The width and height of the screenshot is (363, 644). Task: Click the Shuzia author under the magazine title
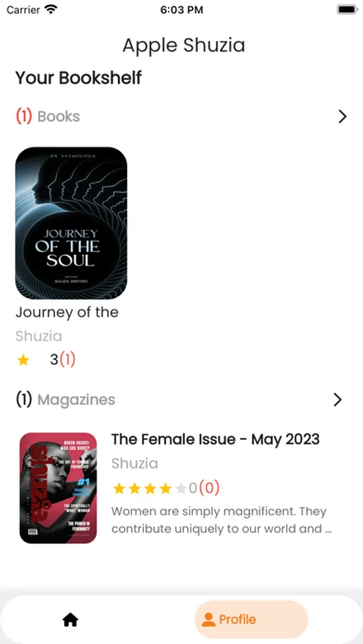coord(135,464)
